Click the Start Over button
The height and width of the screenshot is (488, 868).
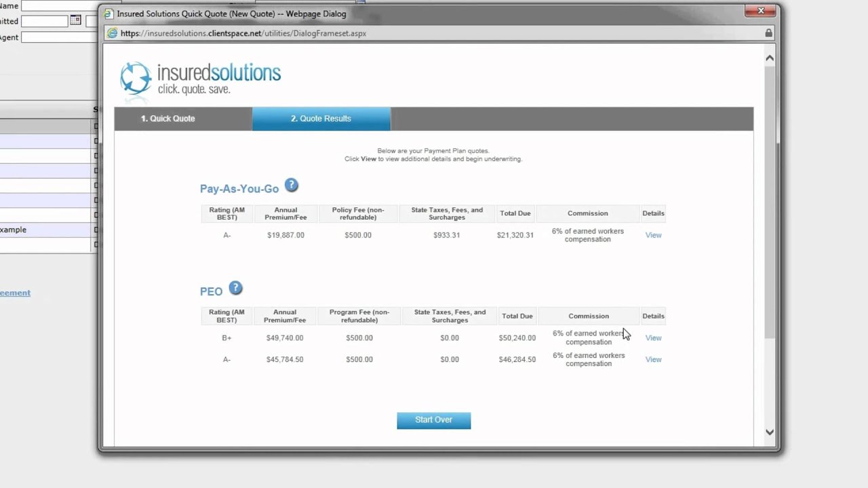[434, 420]
